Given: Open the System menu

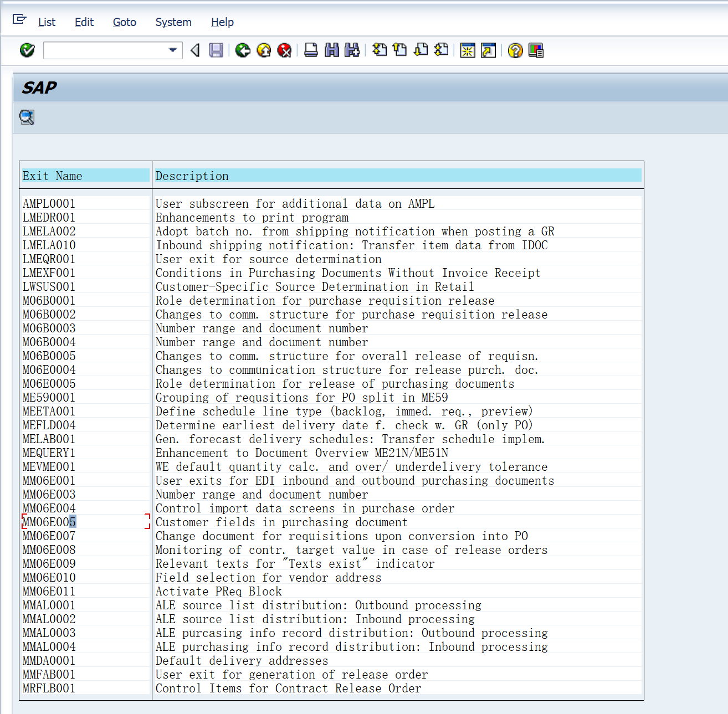Looking at the screenshot, I should point(173,22).
